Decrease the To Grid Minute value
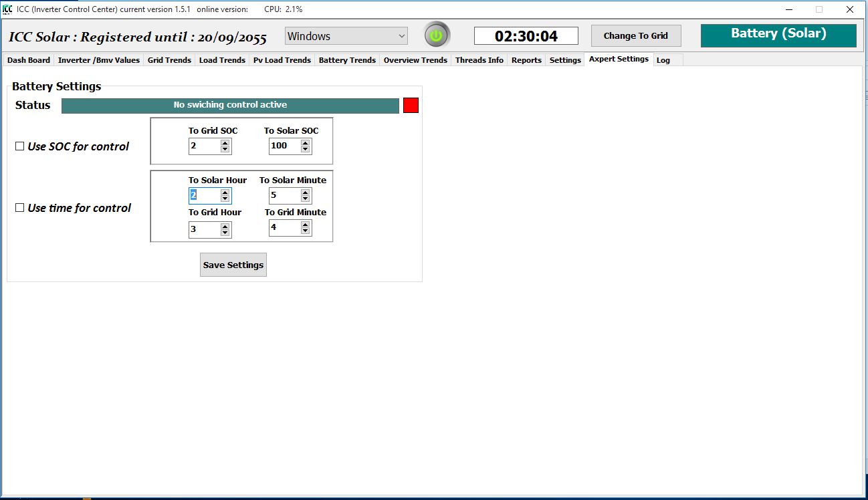 tap(306, 231)
